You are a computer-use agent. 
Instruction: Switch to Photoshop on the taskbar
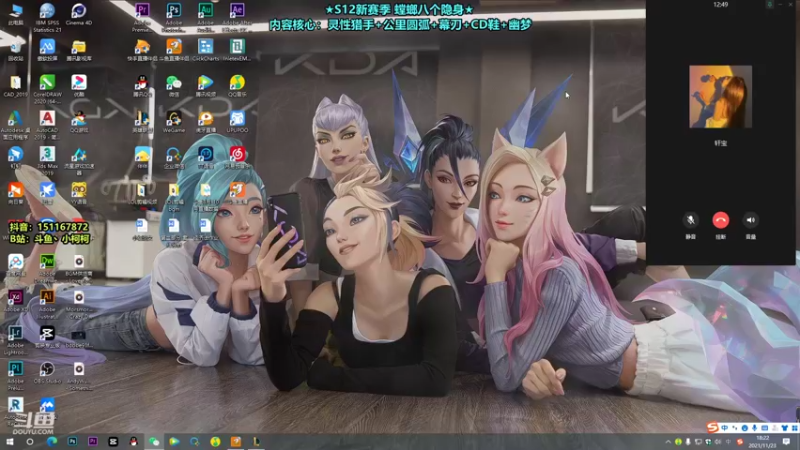(72, 441)
